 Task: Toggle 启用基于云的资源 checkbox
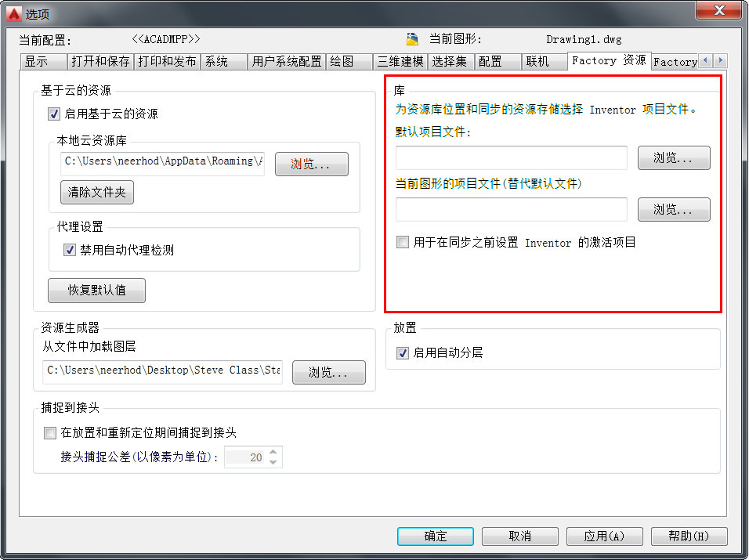pos(54,114)
